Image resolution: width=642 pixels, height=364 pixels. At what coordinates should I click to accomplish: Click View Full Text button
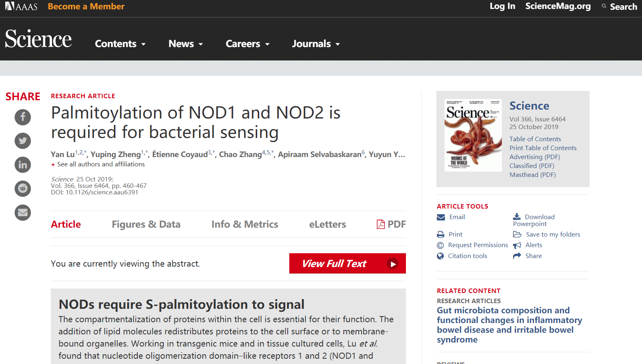[x=347, y=263]
